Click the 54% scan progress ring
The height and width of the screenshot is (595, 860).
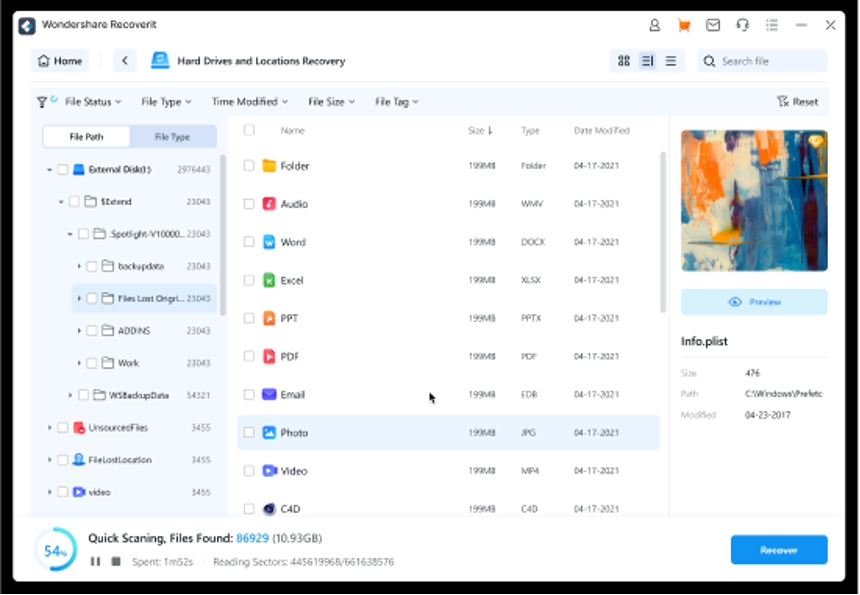tap(55, 550)
